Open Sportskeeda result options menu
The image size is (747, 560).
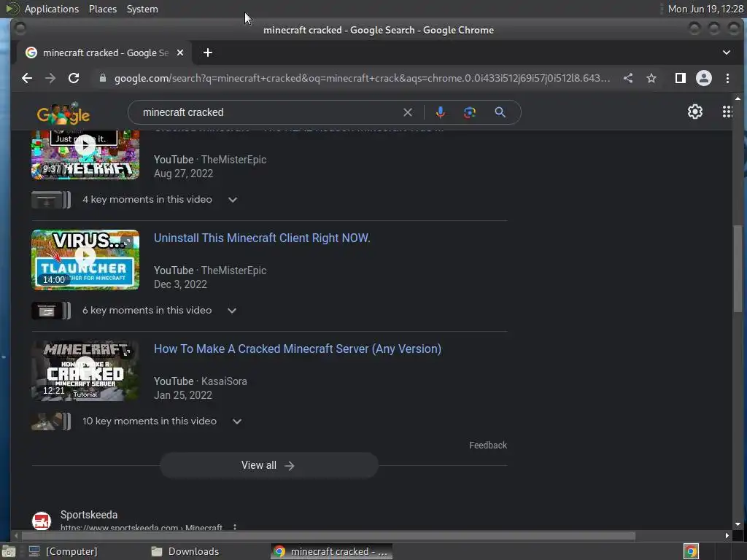click(234, 527)
